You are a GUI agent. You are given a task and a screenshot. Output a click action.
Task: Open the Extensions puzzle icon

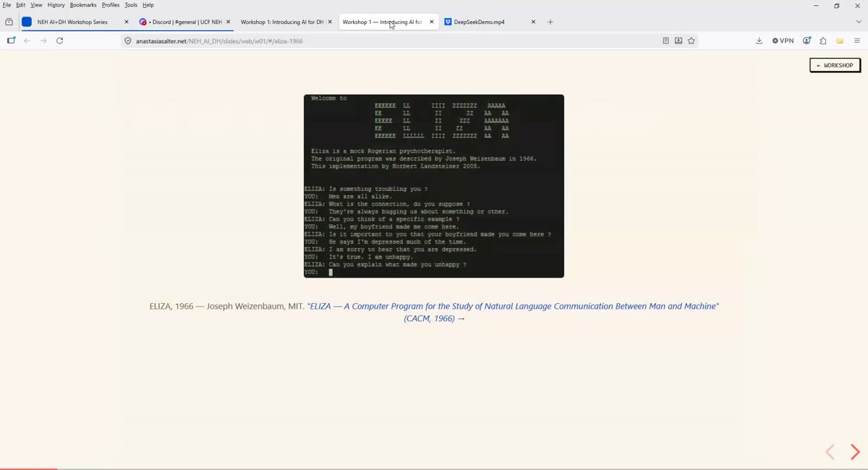823,40
